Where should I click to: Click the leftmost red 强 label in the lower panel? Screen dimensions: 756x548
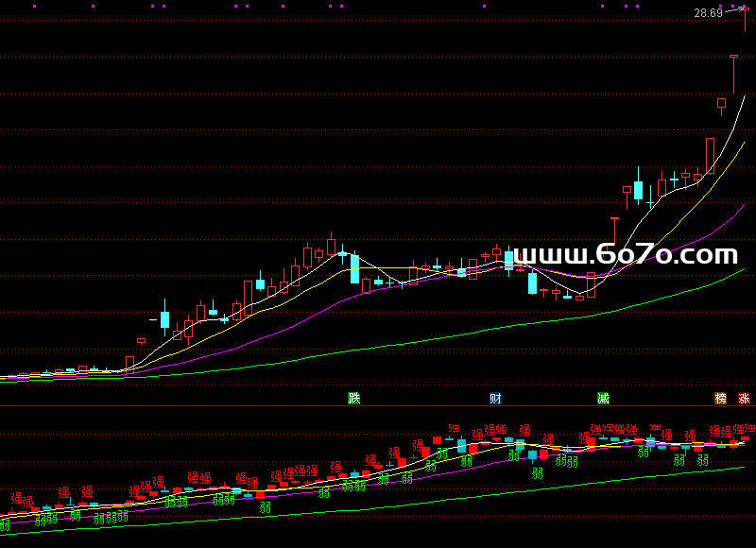tap(16, 497)
